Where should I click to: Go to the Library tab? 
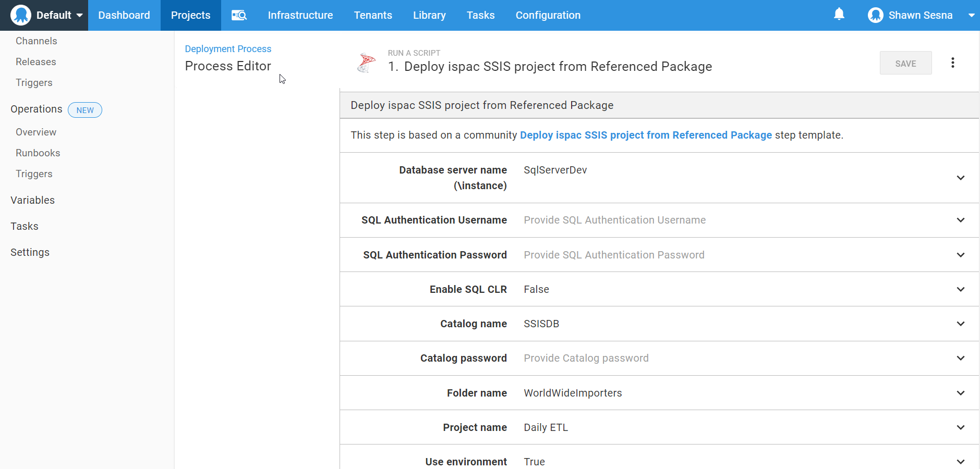[x=429, y=15]
